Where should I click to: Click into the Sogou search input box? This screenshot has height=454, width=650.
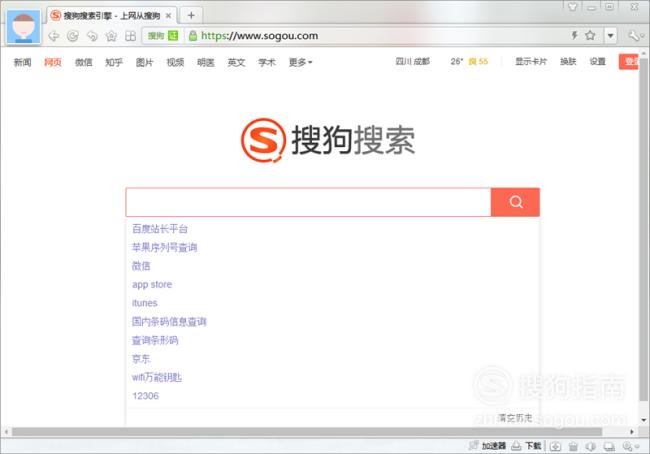click(x=308, y=202)
